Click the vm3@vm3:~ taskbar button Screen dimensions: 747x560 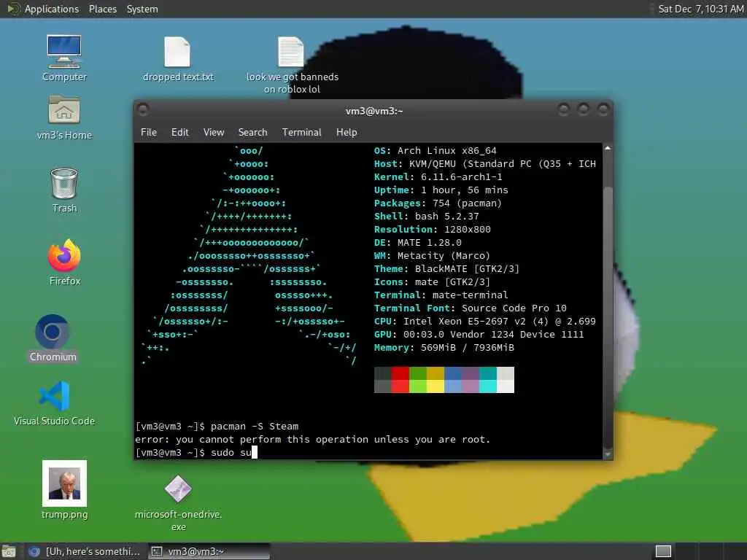pyautogui.click(x=209, y=551)
